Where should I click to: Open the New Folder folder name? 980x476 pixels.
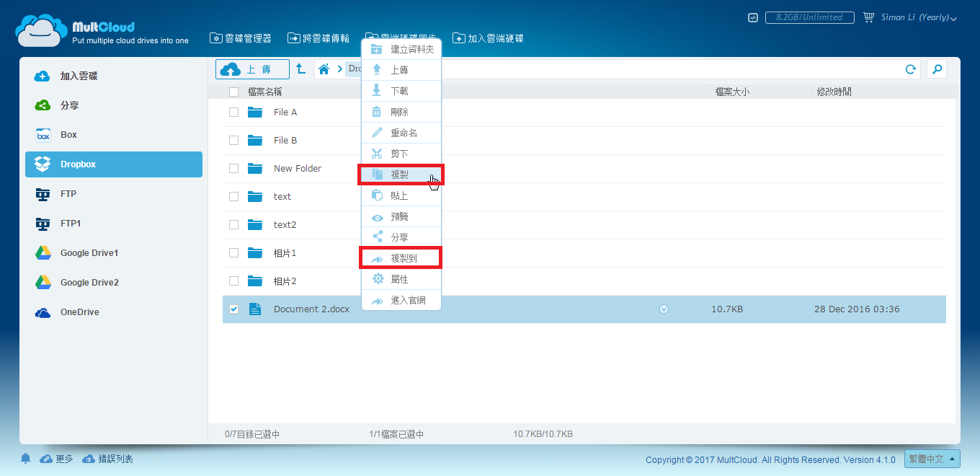click(x=298, y=168)
